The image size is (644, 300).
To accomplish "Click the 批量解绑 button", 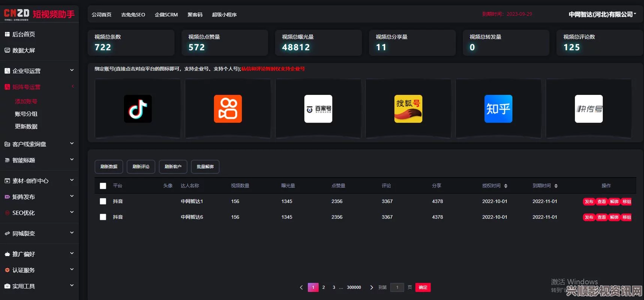I will pos(205,166).
